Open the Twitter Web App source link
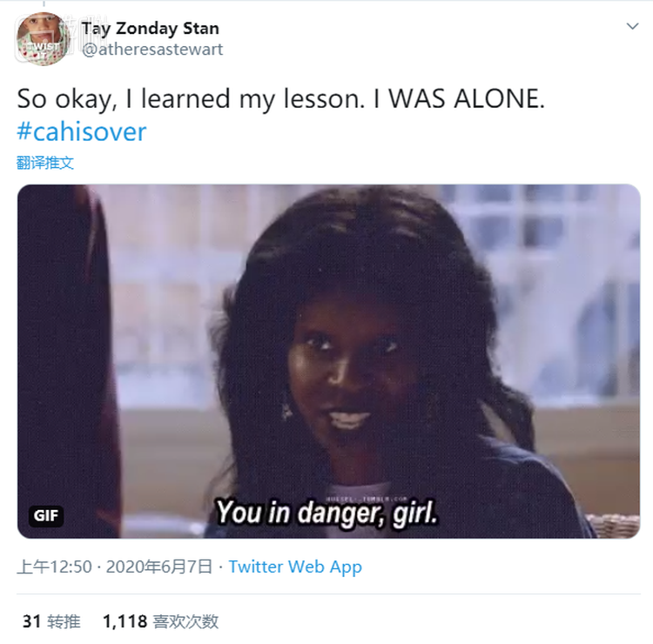The height and width of the screenshot is (644, 653). point(295,567)
